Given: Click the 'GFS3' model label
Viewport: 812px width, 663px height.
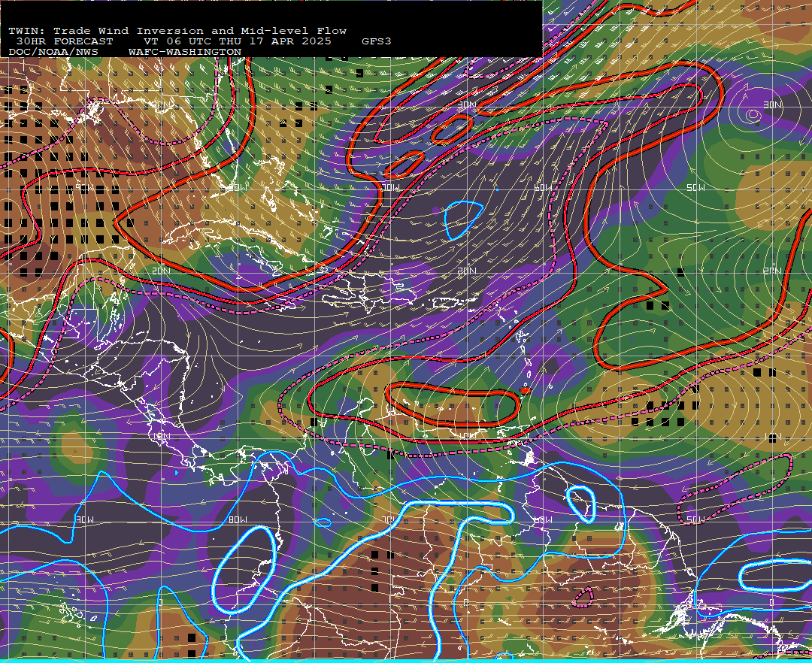Looking at the screenshot, I should (377, 41).
